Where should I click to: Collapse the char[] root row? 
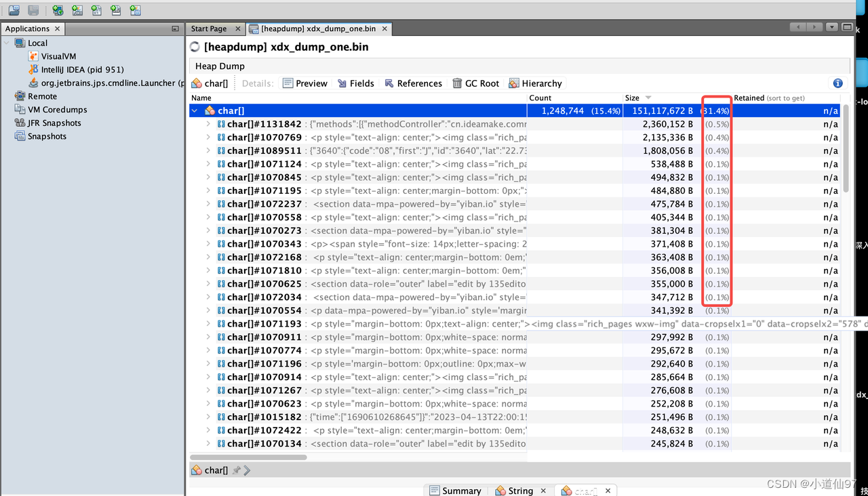coord(195,110)
